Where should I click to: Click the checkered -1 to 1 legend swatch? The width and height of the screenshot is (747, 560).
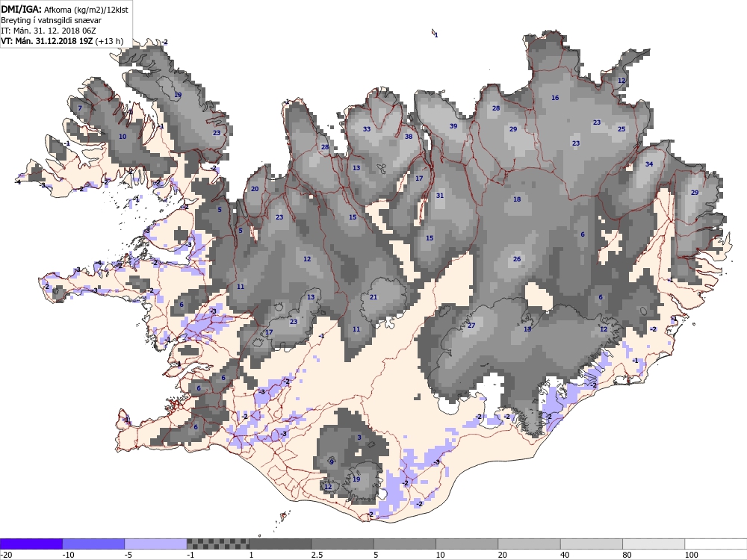click(x=217, y=544)
